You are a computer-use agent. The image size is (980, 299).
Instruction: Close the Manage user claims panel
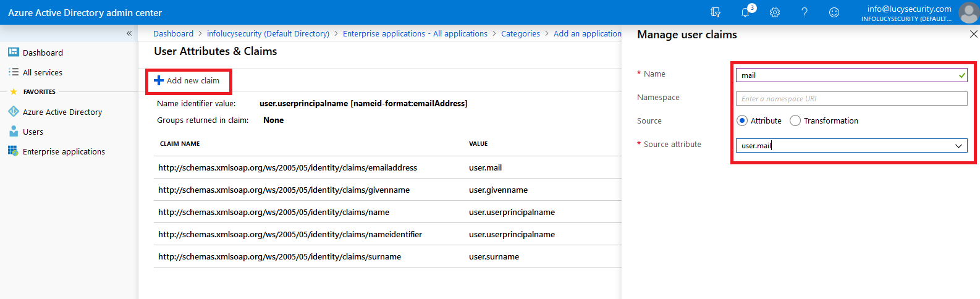[974, 35]
